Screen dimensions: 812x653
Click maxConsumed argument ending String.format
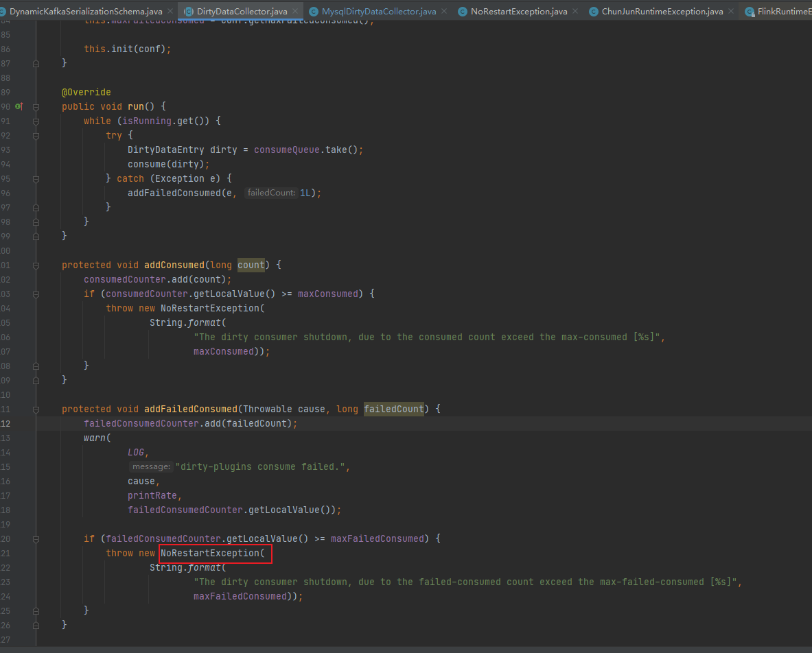pyautogui.click(x=224, y=351)
